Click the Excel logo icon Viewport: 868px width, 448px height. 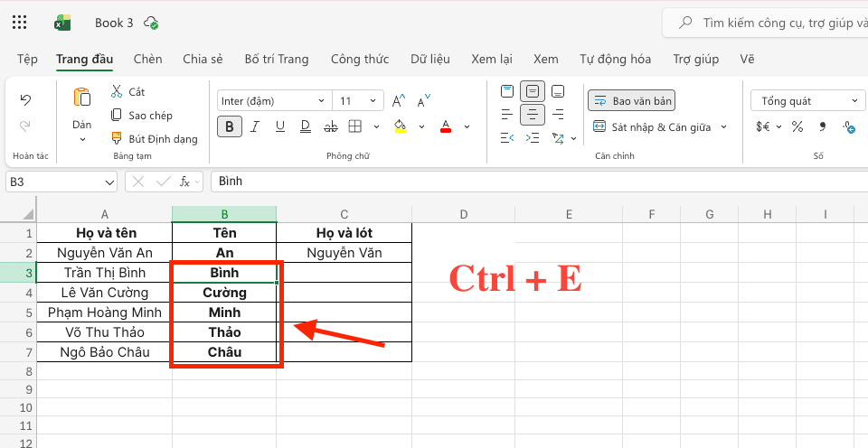62,23
